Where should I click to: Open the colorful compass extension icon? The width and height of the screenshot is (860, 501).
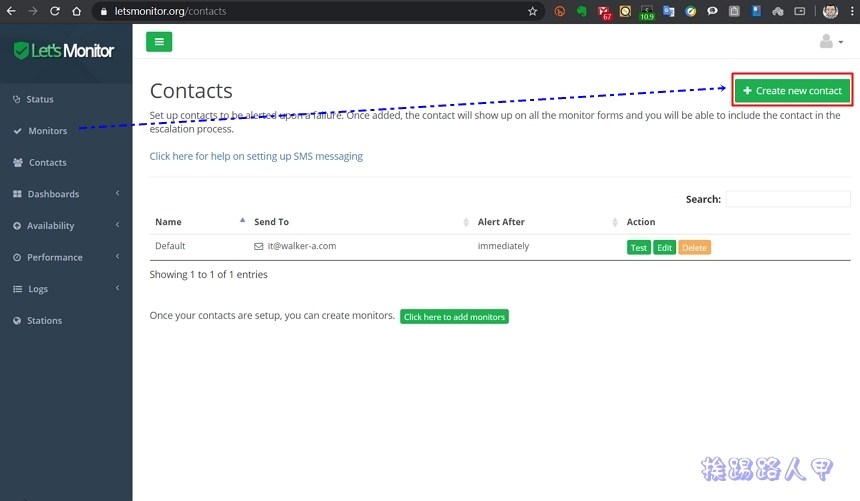691,11
